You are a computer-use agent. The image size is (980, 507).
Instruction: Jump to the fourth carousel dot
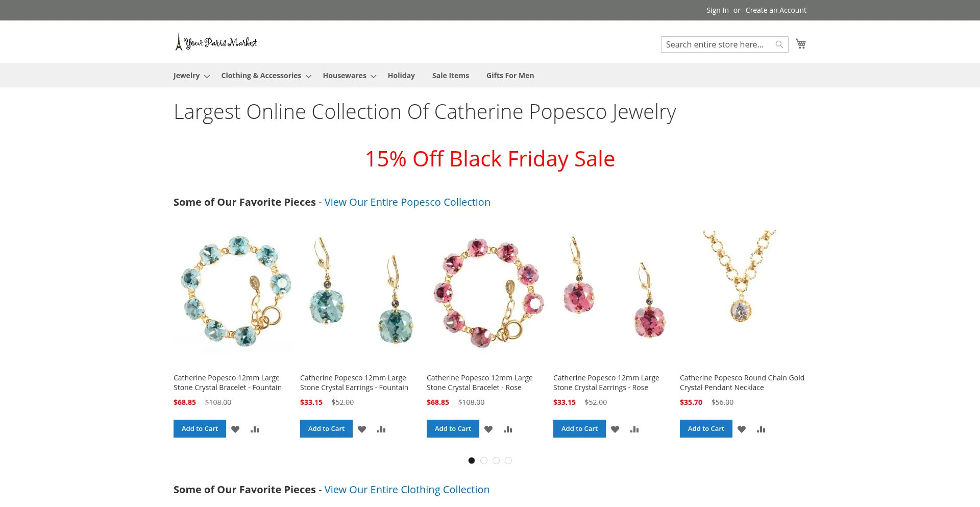(x=508, y=461)
